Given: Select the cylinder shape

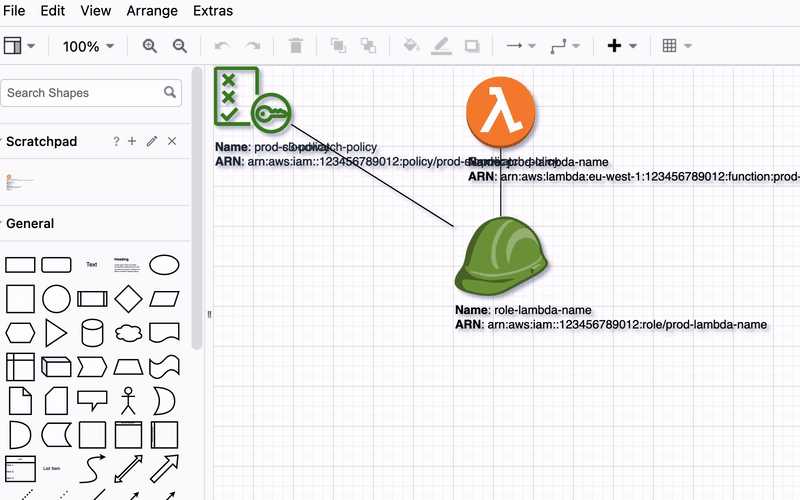Looking at the screenshot, I should click(92, 333).
